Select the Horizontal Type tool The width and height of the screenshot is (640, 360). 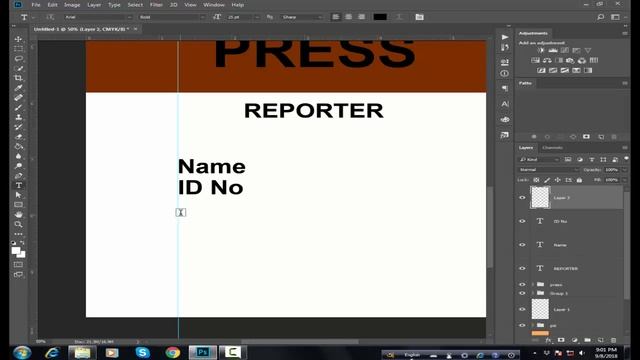click(18, 185)
